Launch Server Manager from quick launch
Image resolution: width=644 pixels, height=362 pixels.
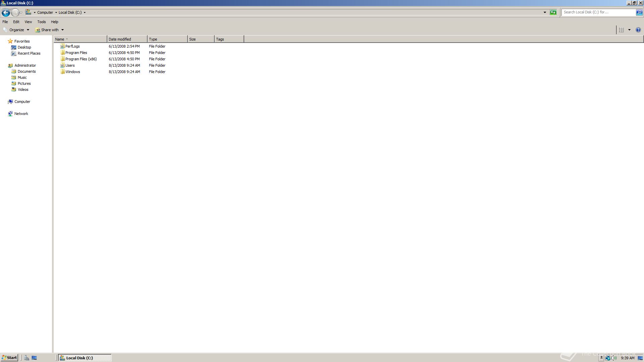[26, 358]
